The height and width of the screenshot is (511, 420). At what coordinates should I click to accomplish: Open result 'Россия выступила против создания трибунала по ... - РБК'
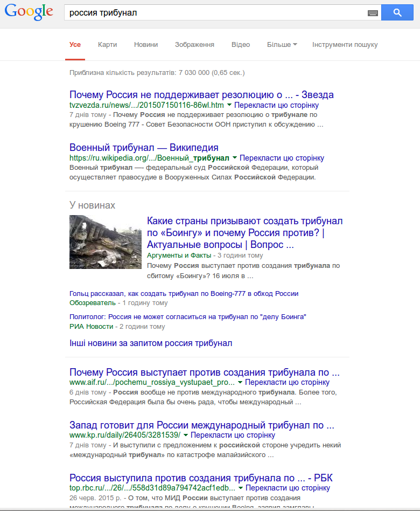click(201, 478)
